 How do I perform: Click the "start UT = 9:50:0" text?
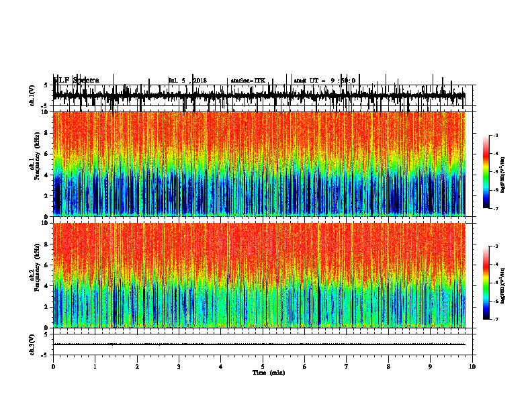pos(324,81)
